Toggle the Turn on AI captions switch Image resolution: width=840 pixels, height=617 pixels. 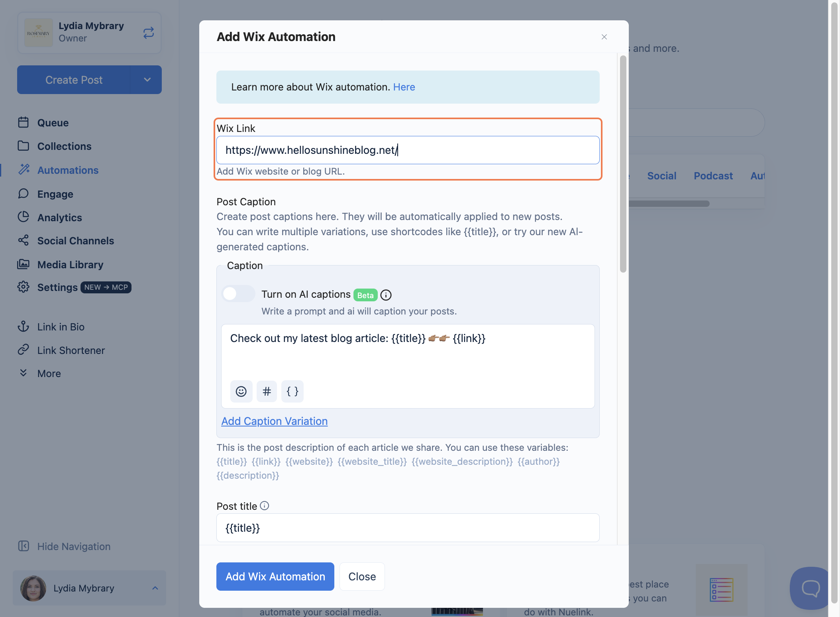click(238, 294)
